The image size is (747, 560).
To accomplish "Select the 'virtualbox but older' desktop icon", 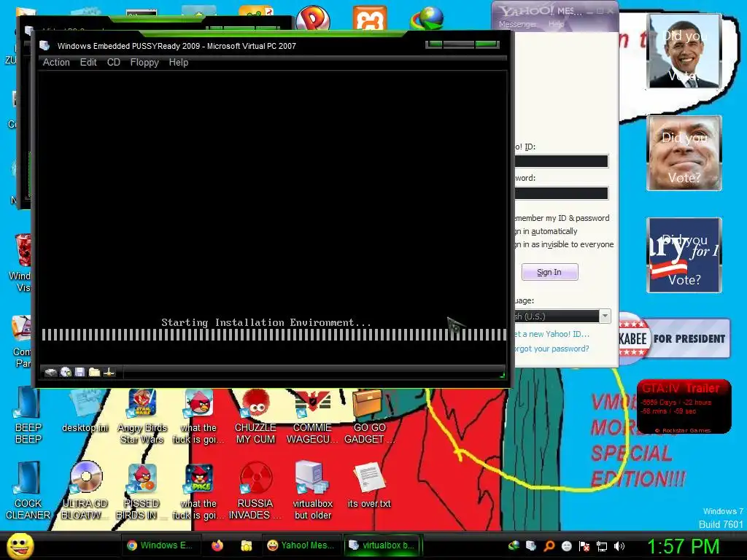I will [x=312, y=491].
